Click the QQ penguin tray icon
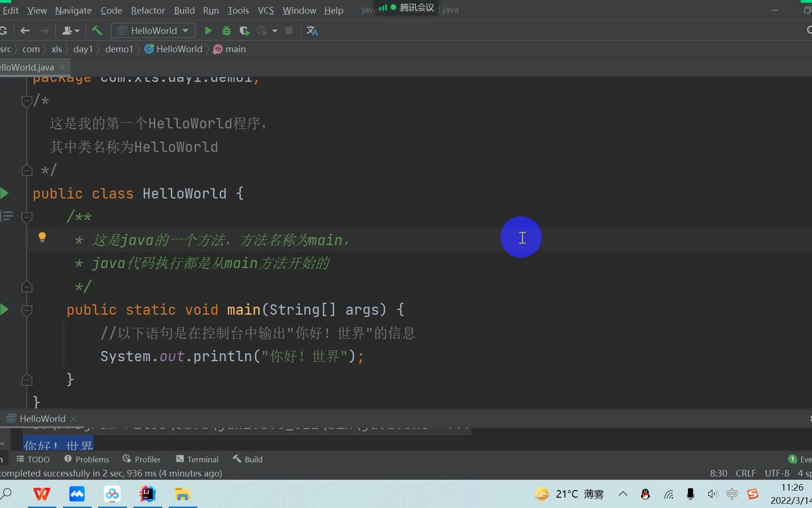Image resolution: width=812 pixels, height=508 pixels. tap(646, 494)
